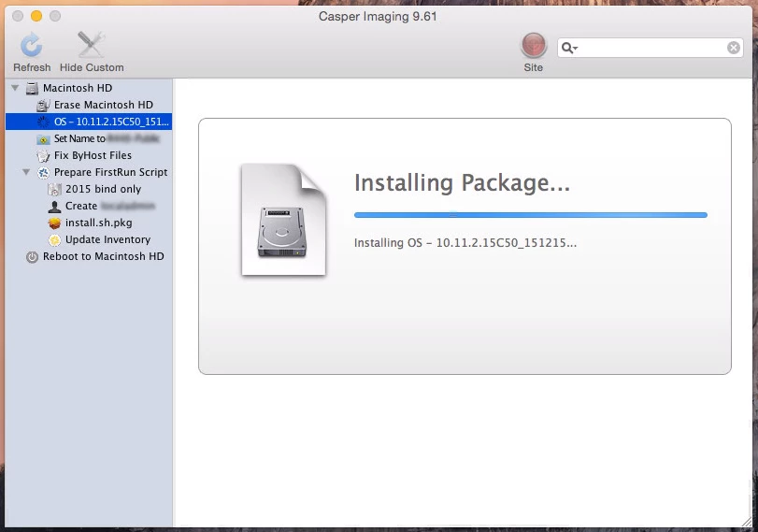The width and height of the screenshot is (758, 532).
Task: Click inside the search input field
Action: [x=650, y=48]
